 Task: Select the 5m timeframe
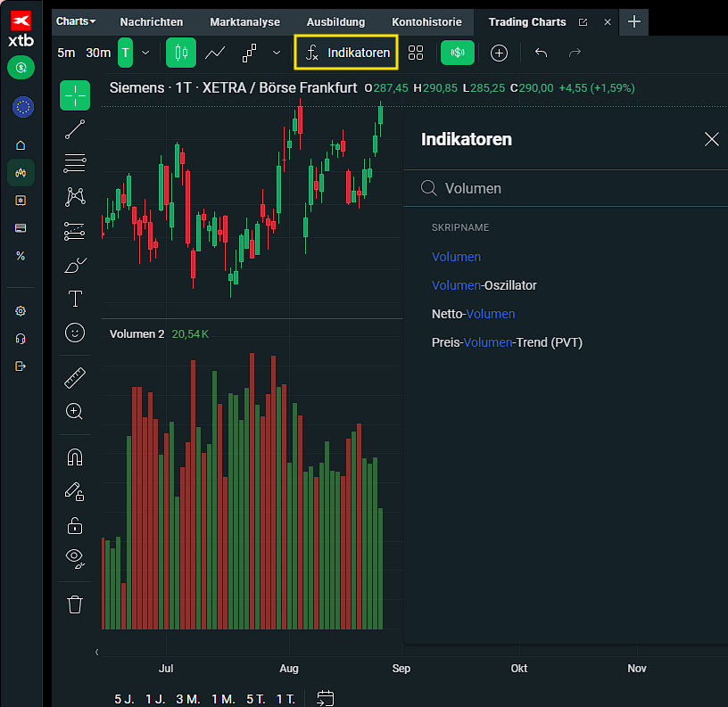click(66, 53)
